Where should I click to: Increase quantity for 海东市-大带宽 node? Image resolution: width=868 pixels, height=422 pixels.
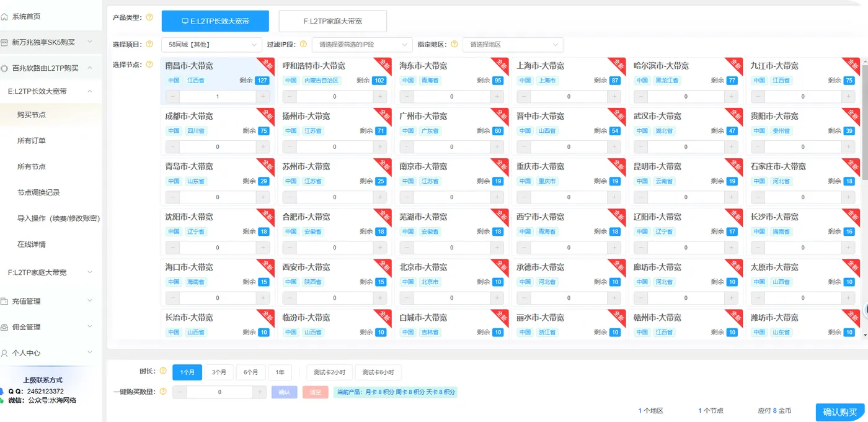497,97
